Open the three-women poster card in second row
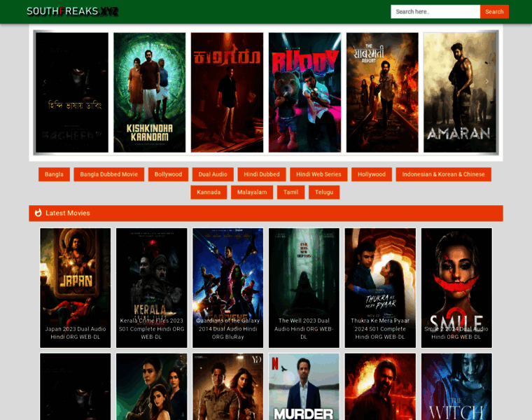Screen dimensions: 532x420 (x=152, y=386)
